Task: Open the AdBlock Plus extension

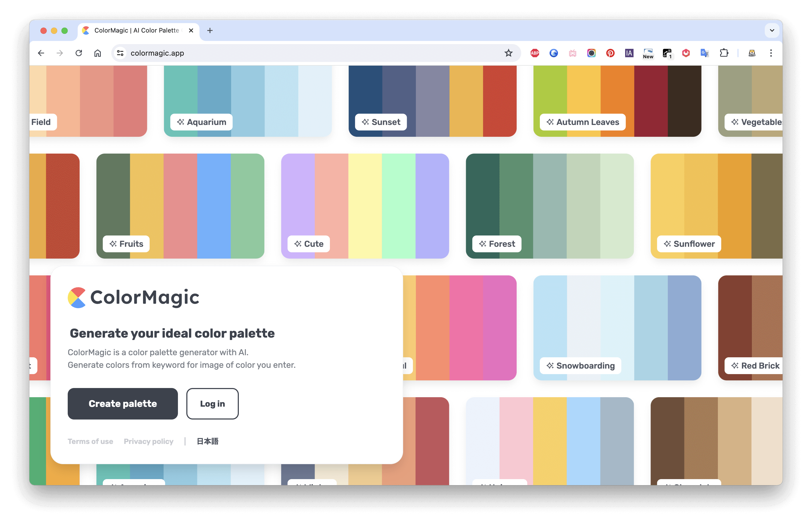Action: 535,53
